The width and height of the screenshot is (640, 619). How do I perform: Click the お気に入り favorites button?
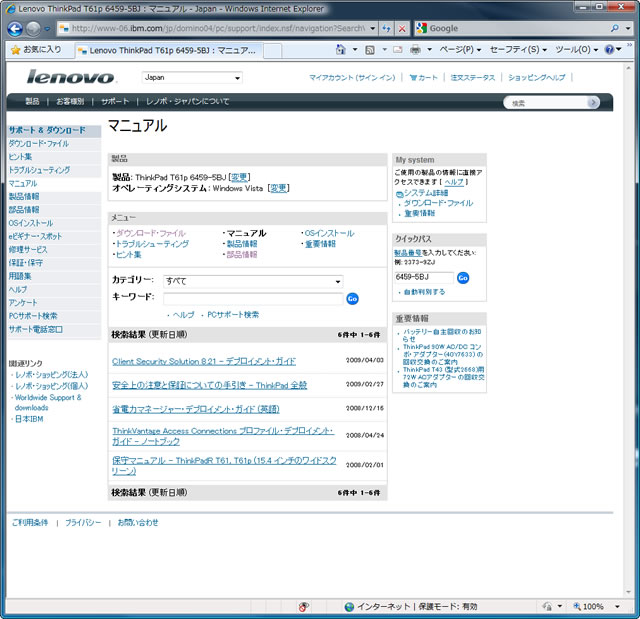coord(36,50)
